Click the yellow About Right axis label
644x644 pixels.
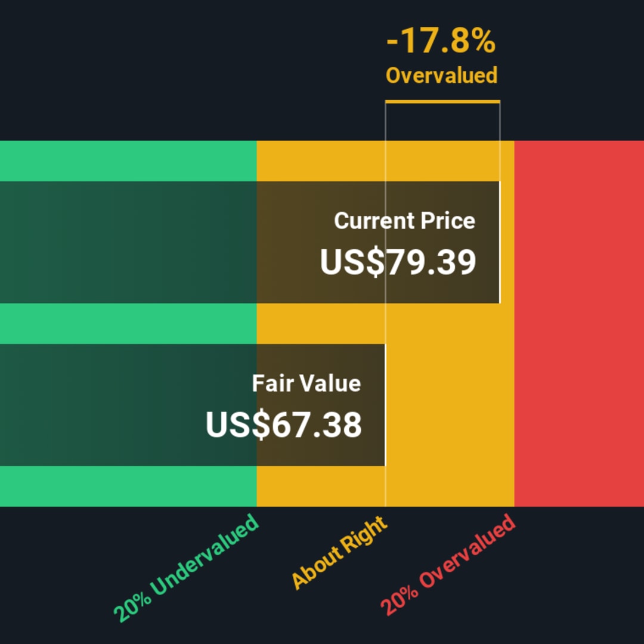tap(339, 552)
